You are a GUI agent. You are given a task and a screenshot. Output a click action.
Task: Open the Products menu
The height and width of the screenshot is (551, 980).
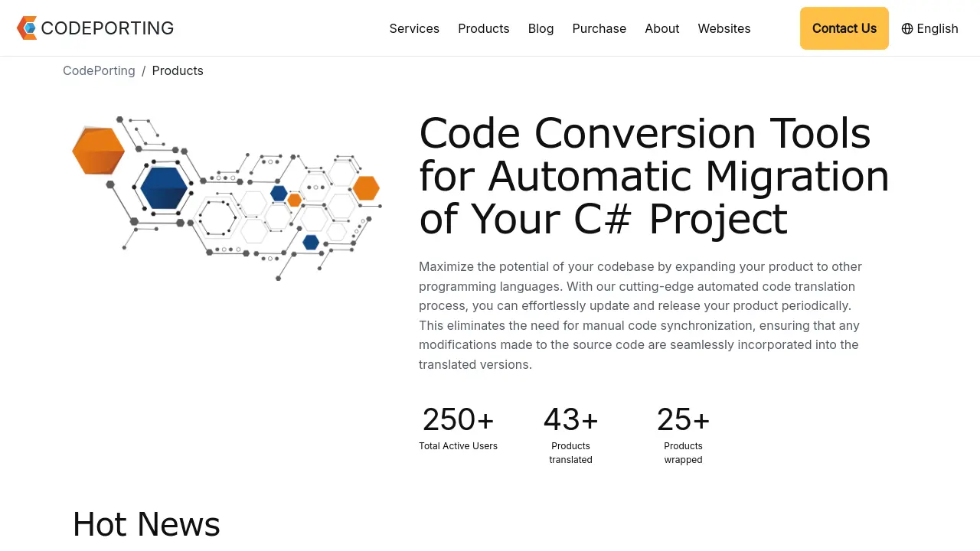point(484,28)
